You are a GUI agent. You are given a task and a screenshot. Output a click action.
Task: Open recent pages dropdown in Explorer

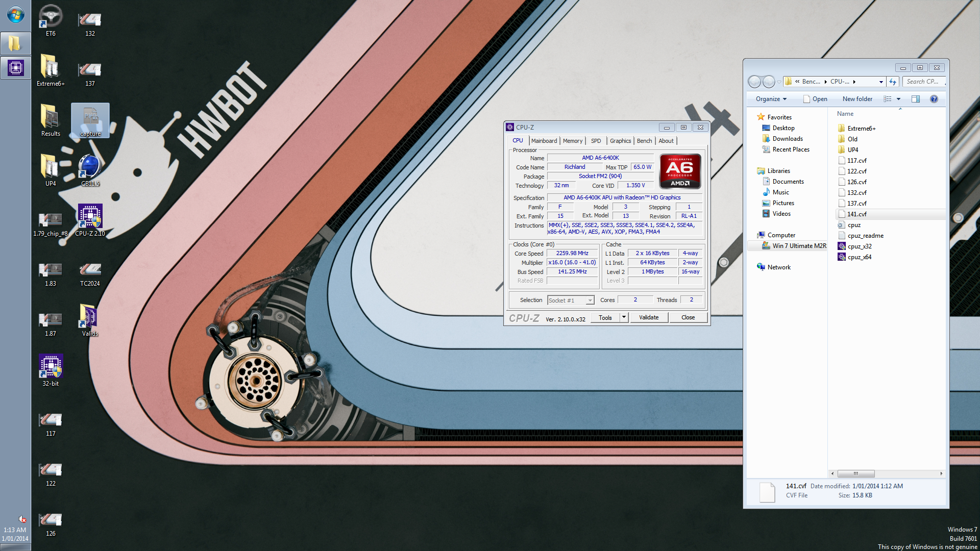click(x=779, y=82)
